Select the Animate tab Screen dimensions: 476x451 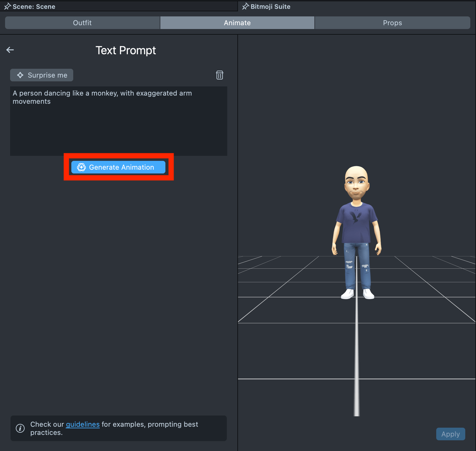pos(237,23)
